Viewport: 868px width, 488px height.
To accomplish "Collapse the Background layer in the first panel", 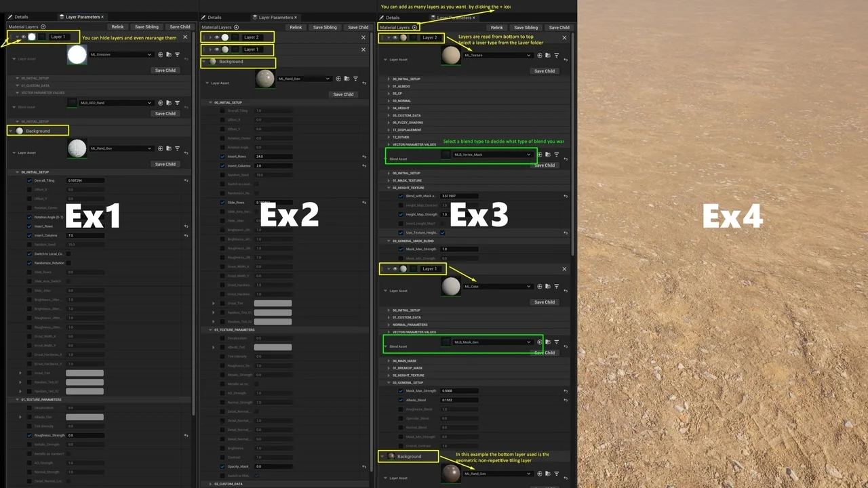I will [11, 131].
